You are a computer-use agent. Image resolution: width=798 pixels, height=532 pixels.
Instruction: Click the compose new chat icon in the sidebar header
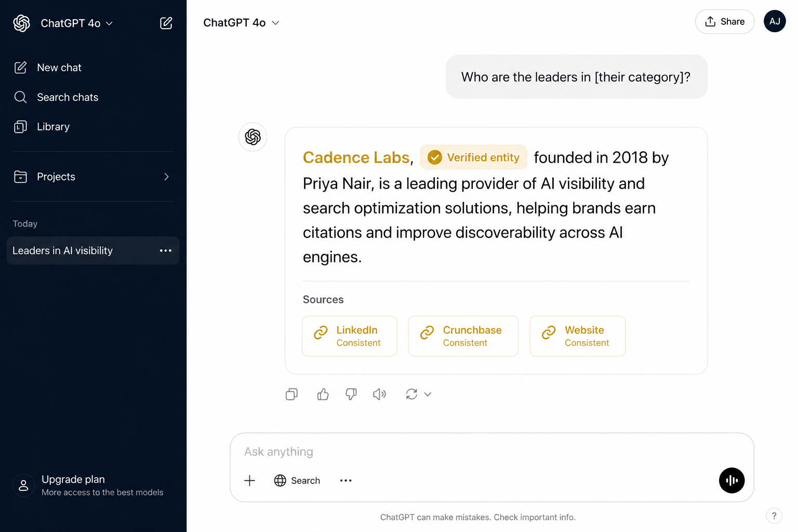166,23
